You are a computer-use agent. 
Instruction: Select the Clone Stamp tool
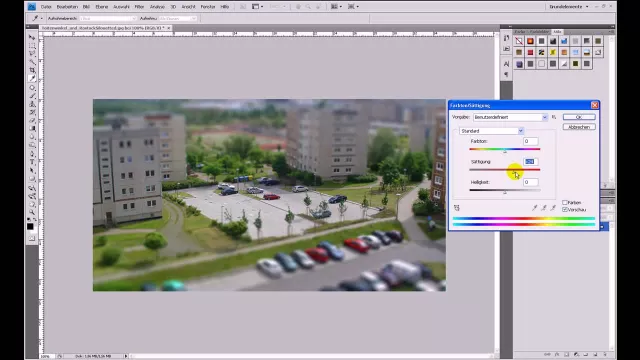(x=32, y=104)
